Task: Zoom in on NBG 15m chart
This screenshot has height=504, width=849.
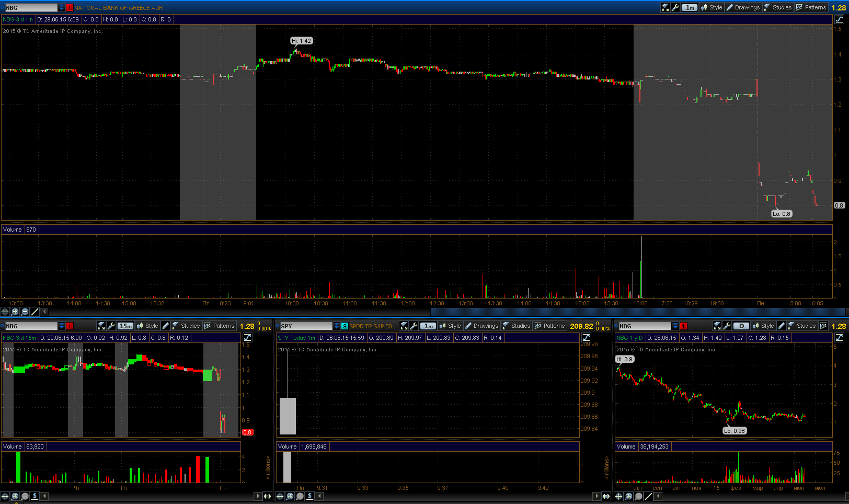Action: pyautogui.click(x=15, y=496)
